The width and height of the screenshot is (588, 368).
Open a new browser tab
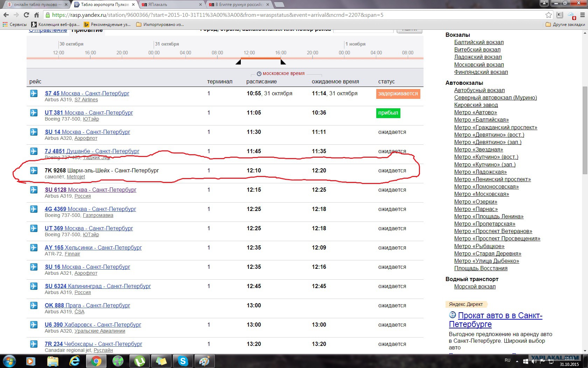pyautogui.click(x=279, y=5)
